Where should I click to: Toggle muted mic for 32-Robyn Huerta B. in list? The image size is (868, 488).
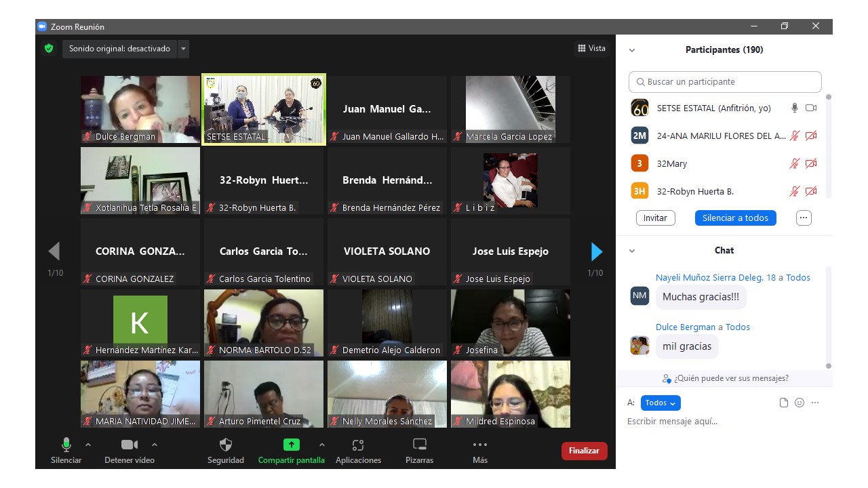pyautogui.click(x=795, y=191)
